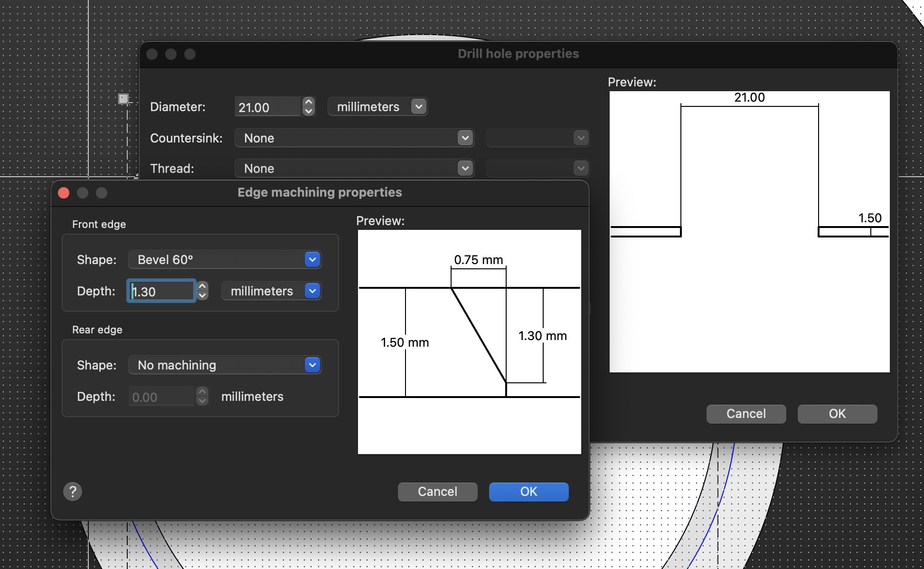Click OK in Drill hole properties
This screenshot has width=924, height=569.
837,414
